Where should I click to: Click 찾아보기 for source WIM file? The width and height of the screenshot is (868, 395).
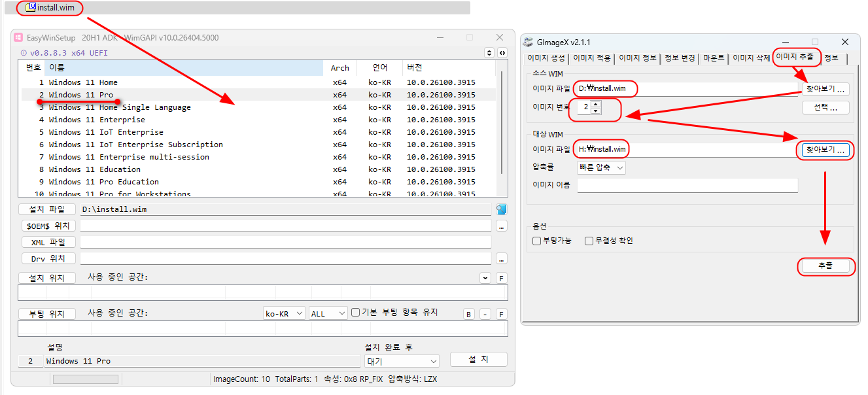[x=825, y=89]
